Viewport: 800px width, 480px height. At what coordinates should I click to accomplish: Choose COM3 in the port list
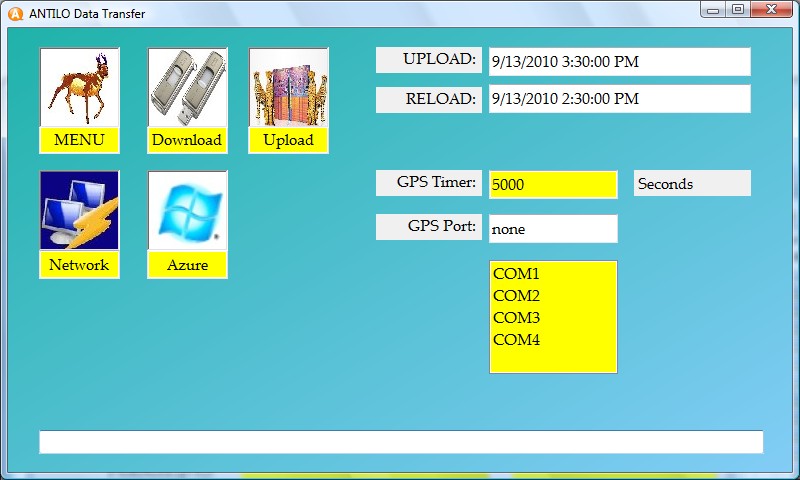point(516,318)
